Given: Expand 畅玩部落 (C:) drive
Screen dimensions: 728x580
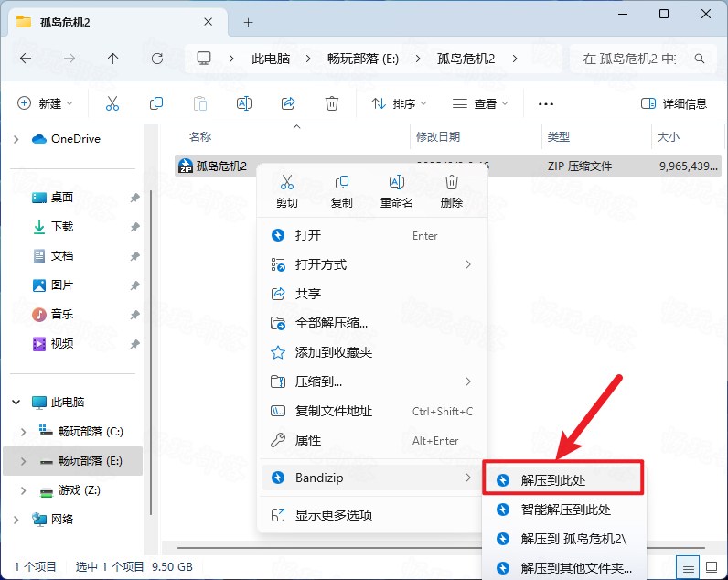Looking at the screenshot, I should click(x=24, y=432).
